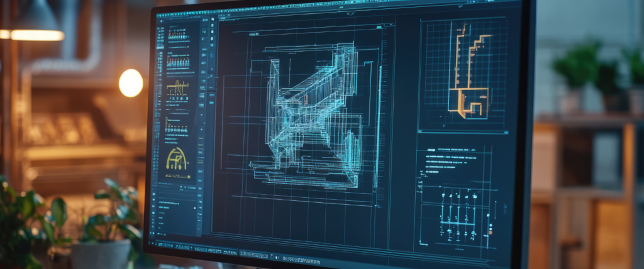644x269 pixels.
Task: Open the orange stair-profile drawing in top-right viewport
Action: coord(470,70)
